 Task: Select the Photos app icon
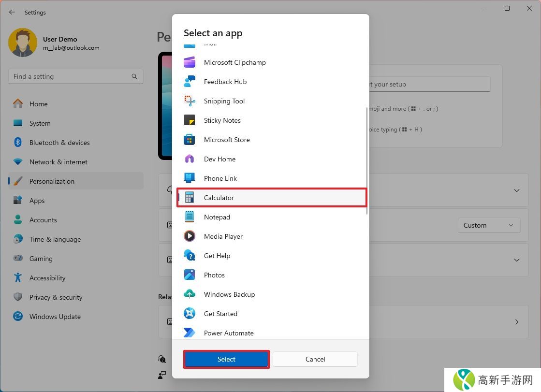(190, 275)
